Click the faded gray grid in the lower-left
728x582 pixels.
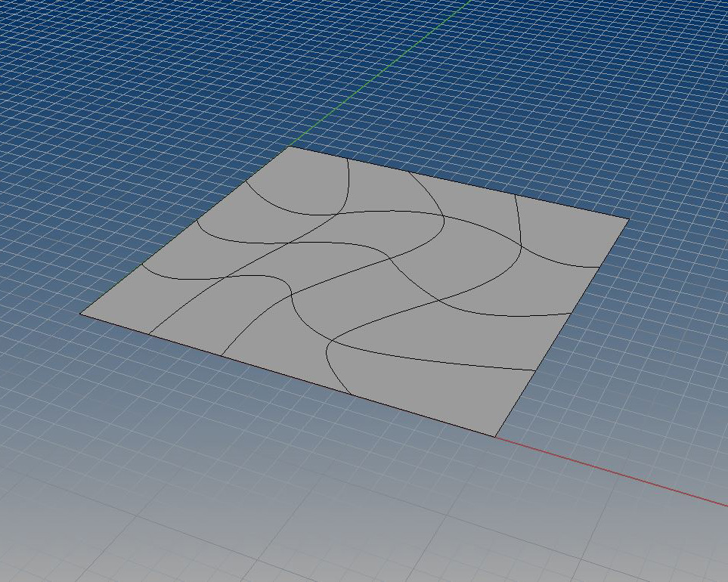pos(113,514)
